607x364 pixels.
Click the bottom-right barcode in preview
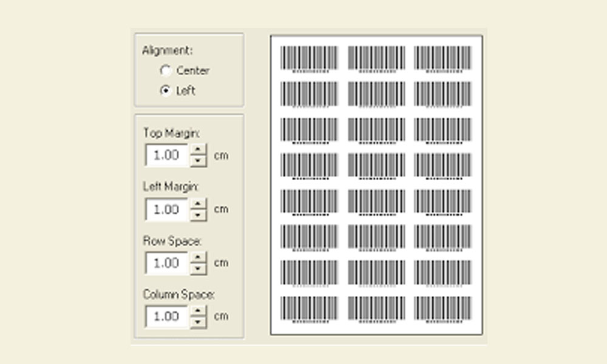[443, 308]
